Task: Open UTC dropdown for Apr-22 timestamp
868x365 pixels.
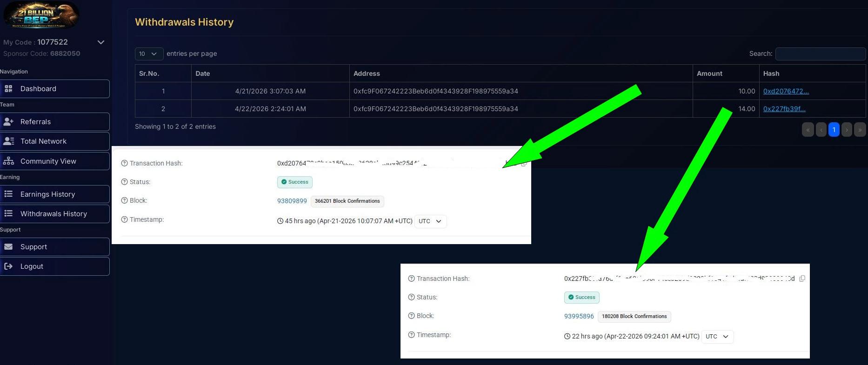Action: pos(717,337)
